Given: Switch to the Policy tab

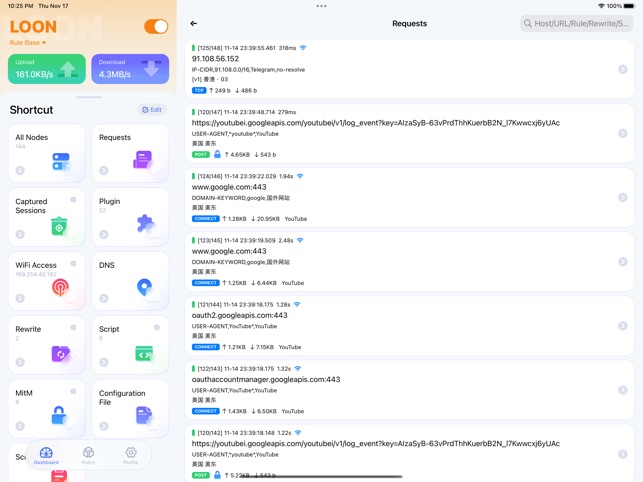Looking at the screenshot, I should click(88, 456).
